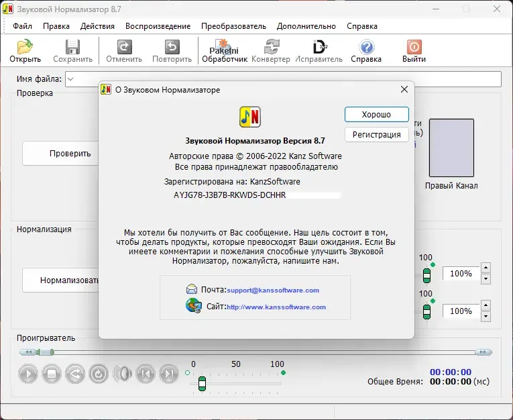Click the Повторить redo icon

172,47
